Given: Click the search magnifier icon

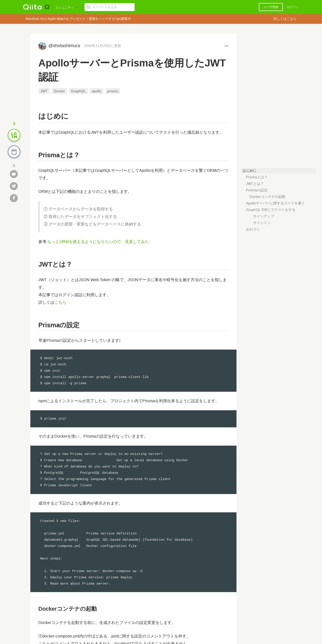Looking at the screenshot, I should click(x=88, y=7).
